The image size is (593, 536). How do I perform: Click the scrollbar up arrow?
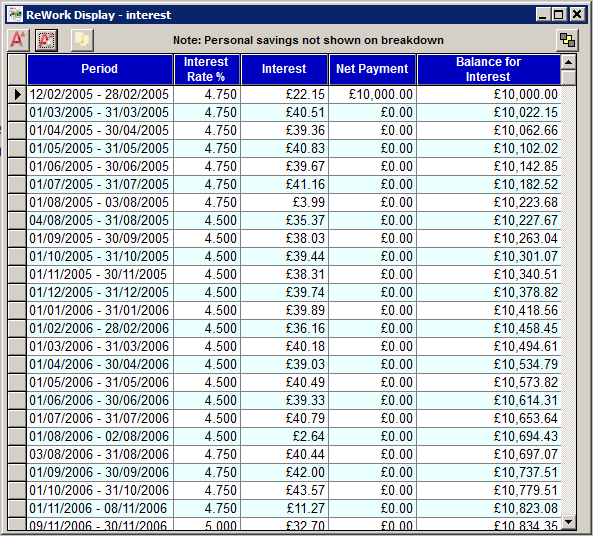tap(568, 62)
